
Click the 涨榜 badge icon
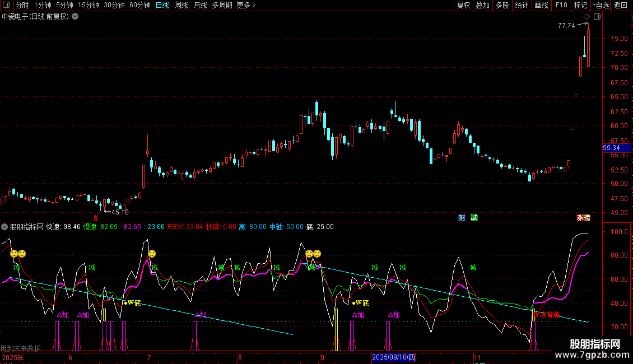click(x=584, y=218)
